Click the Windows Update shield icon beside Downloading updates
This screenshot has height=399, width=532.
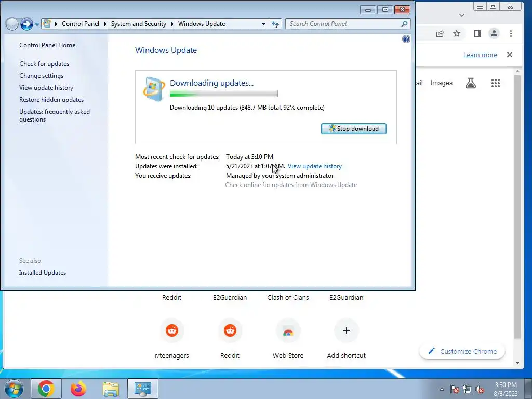(154, 89)
